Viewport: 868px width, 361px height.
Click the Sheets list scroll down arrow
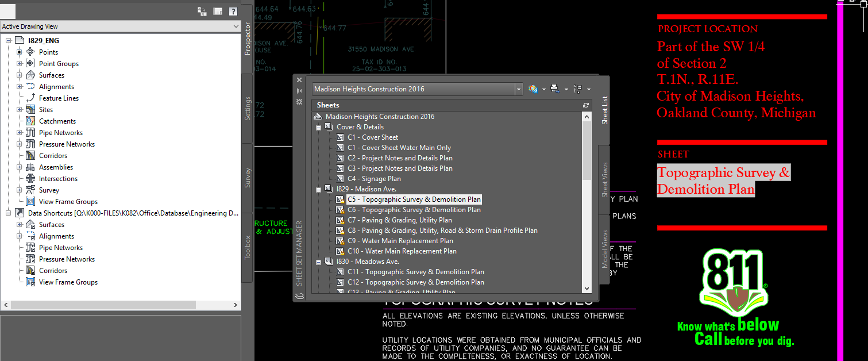click(587, 289)
